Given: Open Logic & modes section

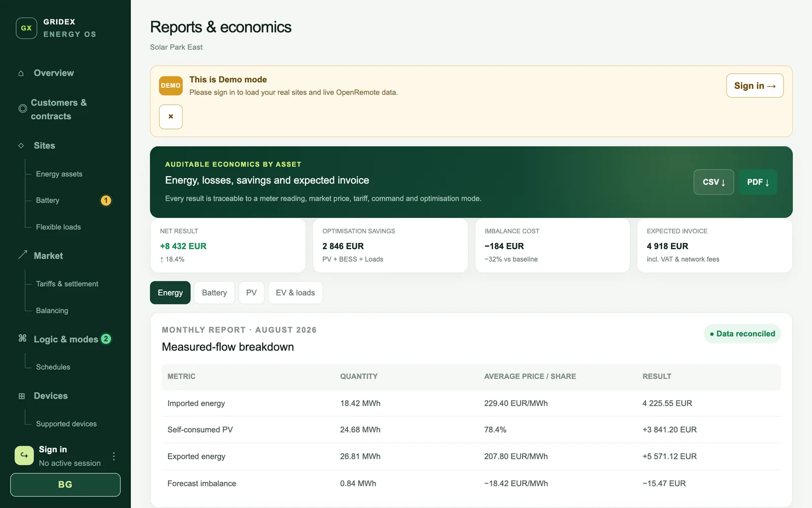Looking at the screenshot, I should [66, 339].
